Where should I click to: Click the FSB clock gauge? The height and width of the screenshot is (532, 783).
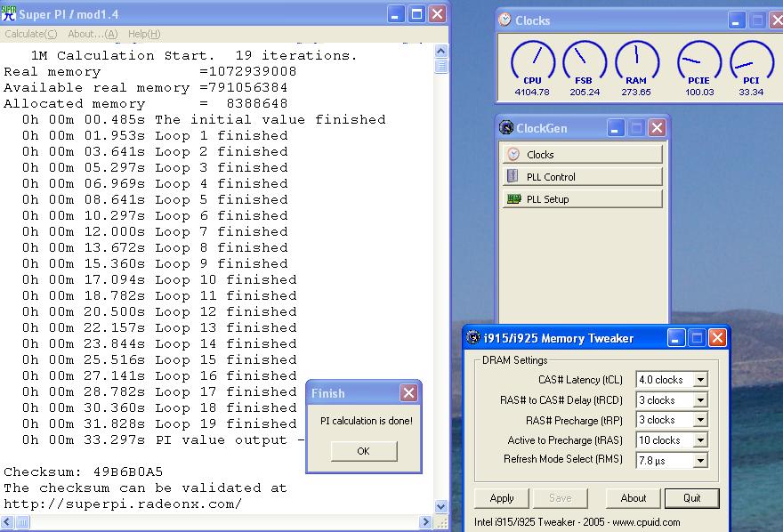[585, 62]
